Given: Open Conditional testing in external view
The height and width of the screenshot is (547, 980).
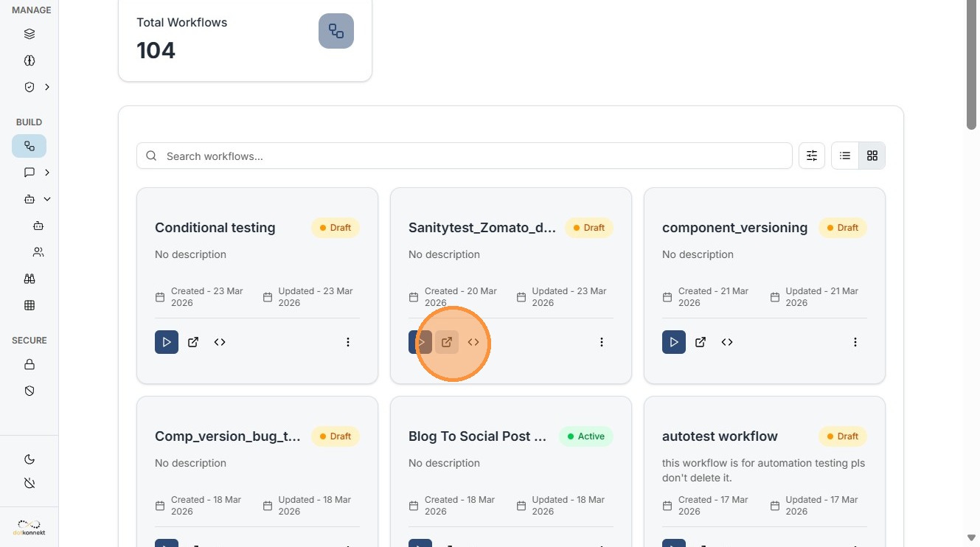Looking at the screenshot, I should [x=193, y=342].
